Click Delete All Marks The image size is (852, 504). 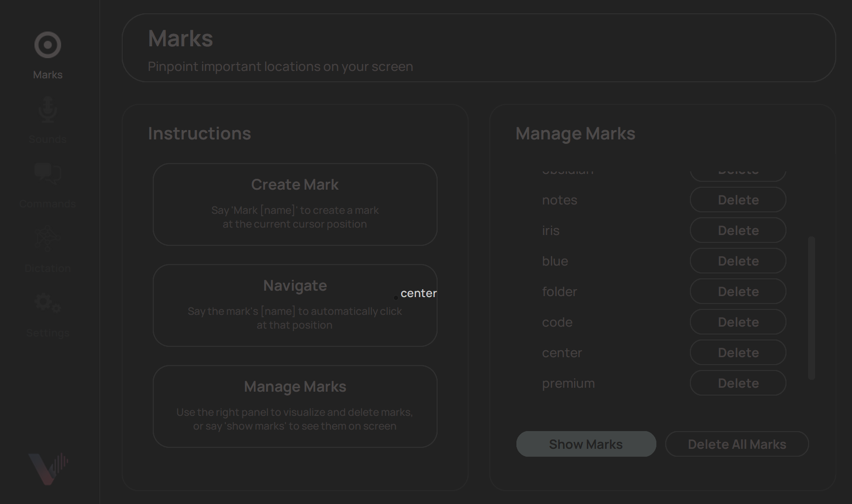[737, 444]
